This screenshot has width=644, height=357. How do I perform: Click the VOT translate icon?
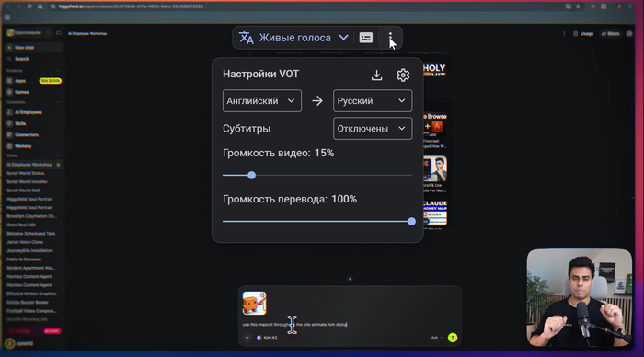[x=247, y=38]
